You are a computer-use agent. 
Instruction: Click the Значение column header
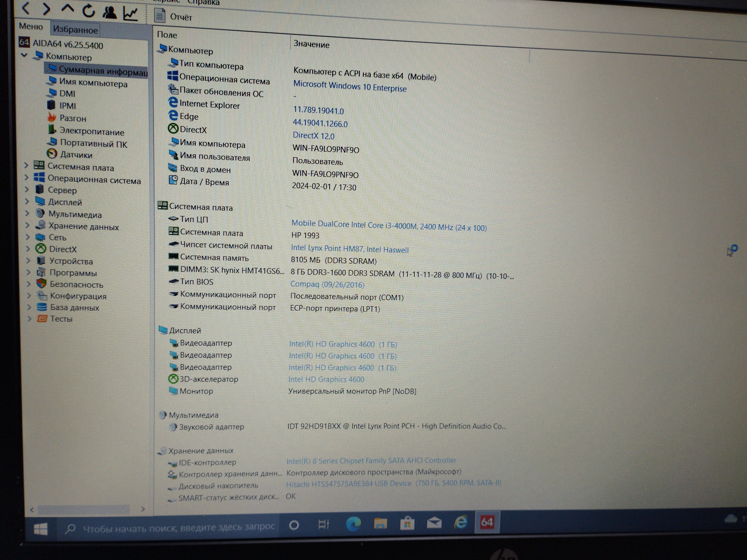point(311,44)
